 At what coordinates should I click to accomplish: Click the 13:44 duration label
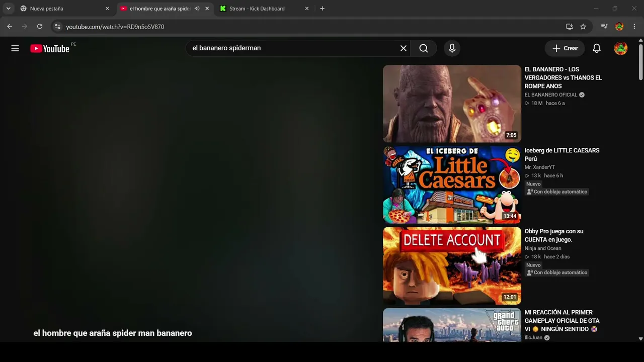coord(510,216)
